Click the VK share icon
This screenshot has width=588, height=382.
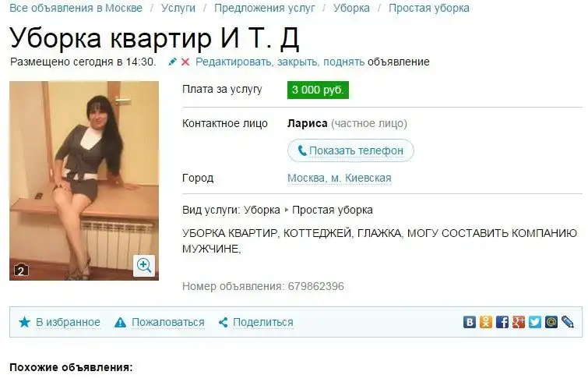(x=469, y=322)
